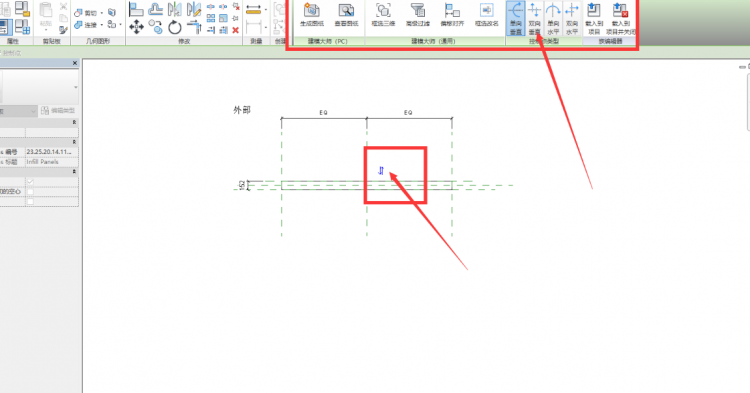
Task: Toggle the last unchecked checkbox in the properties panel
Action: tap(31, 202)
